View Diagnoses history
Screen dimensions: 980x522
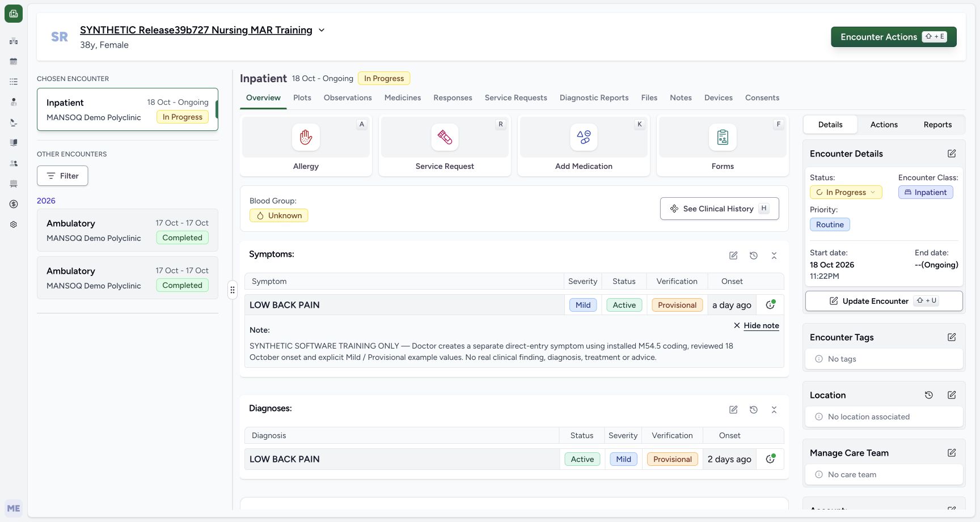point(754,410)
